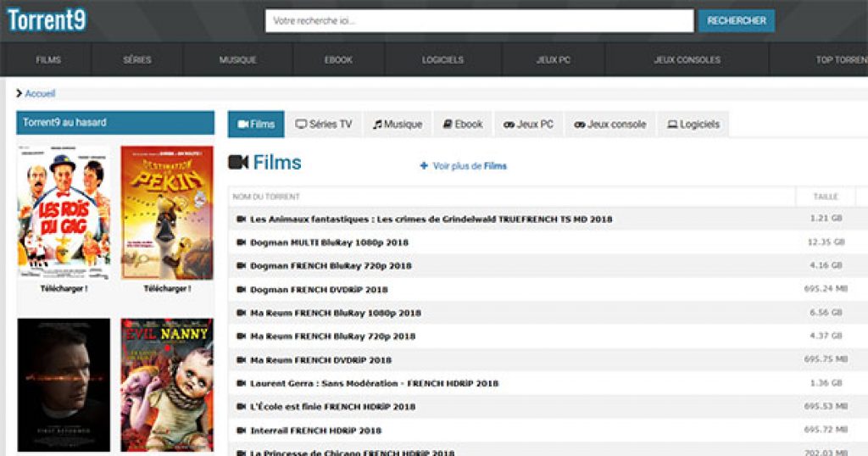868x456 pixels.
Task: Click the 1.21 GB size cell
Action: pos(826,218)
